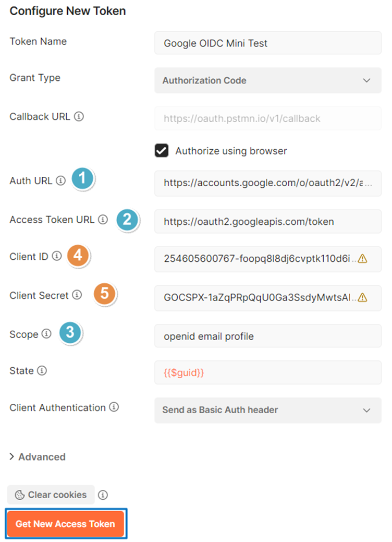Click warning icon in Client ID field

(x=363, y=259)
